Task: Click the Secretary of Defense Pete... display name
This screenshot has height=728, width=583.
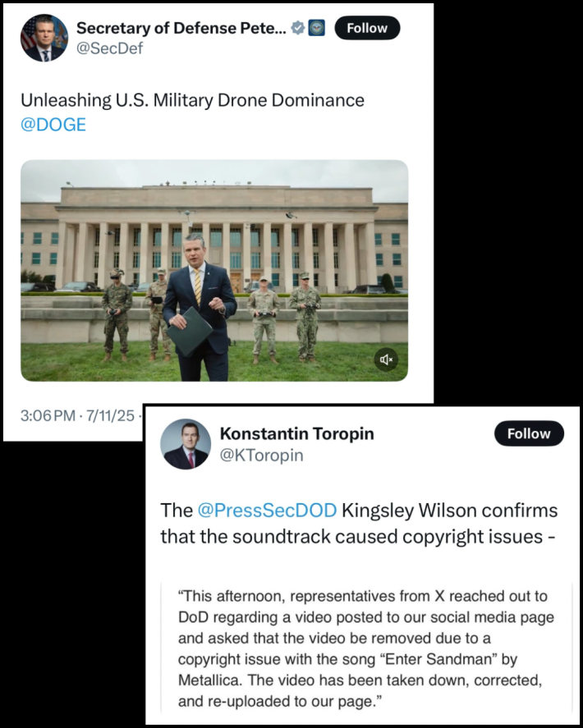Action: (x=181, y=28)
